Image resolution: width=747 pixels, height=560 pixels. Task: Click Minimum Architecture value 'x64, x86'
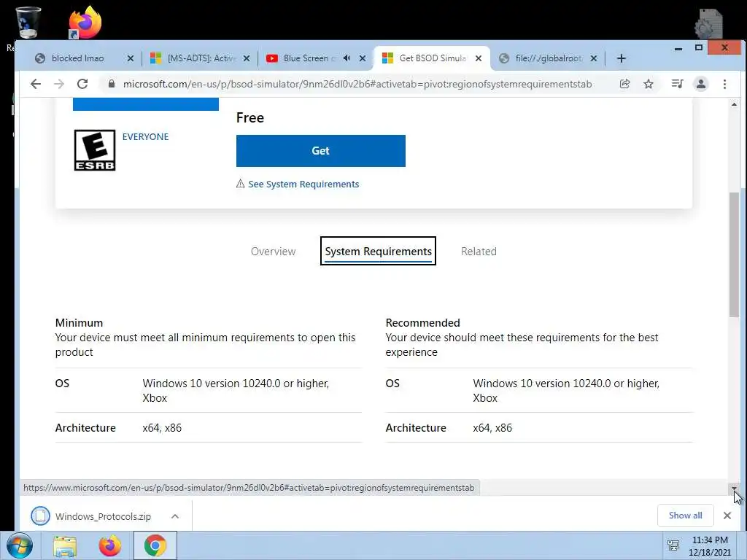(x=162, y=427)
